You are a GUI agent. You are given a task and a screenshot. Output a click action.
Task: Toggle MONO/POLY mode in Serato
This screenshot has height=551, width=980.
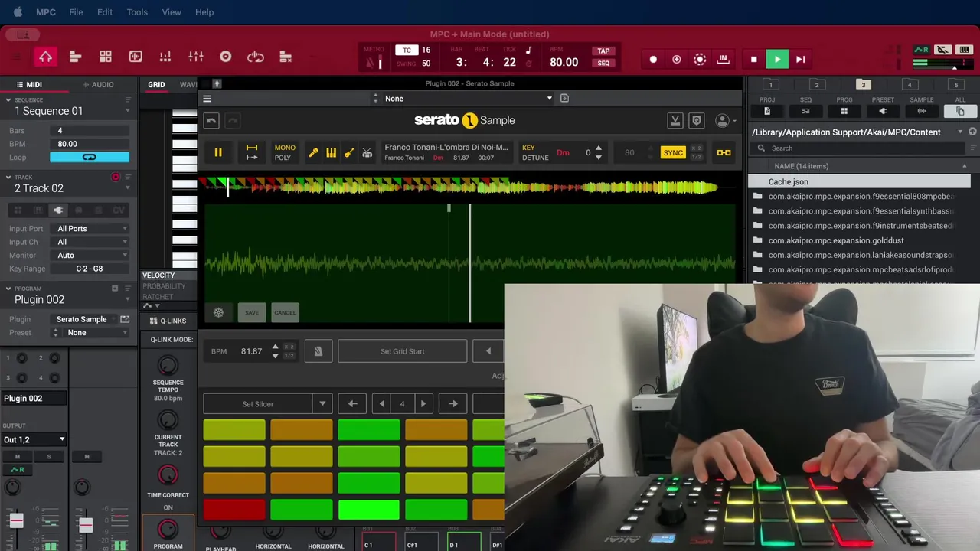pyautogui.click(x=285, y=152)
